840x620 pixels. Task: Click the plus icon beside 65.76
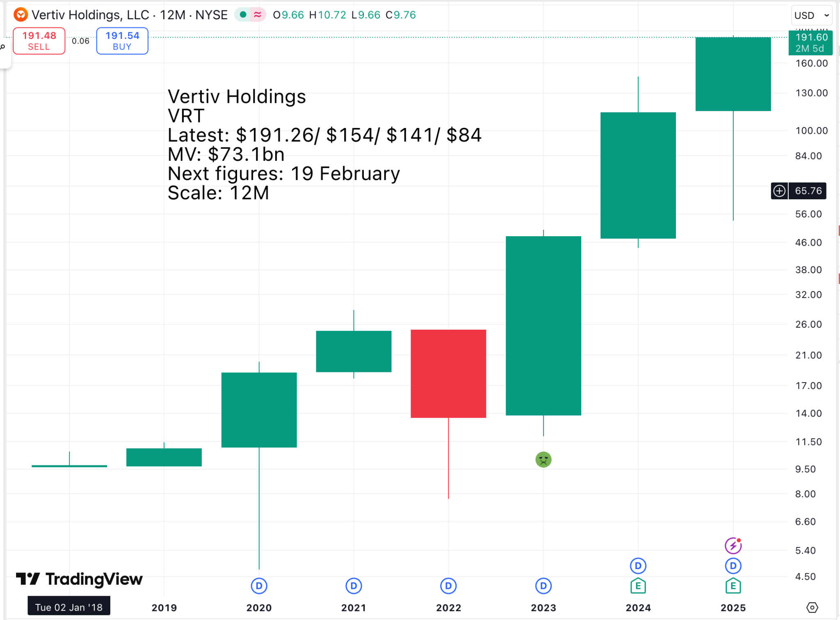[x=779, y=191]
